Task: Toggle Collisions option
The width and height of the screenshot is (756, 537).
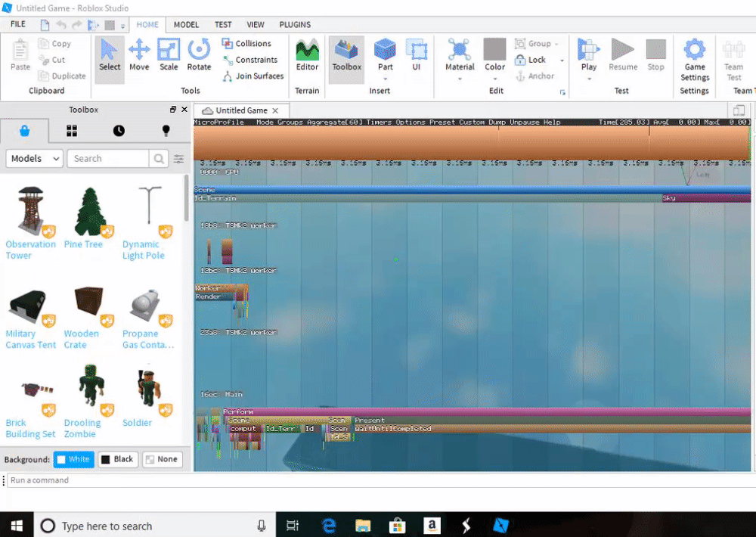Action: (246, 44)
